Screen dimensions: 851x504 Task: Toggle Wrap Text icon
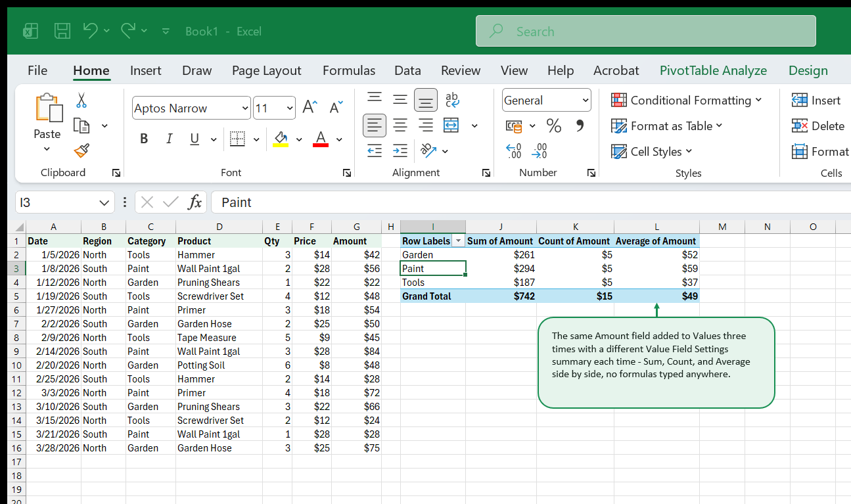click(452, 99)
